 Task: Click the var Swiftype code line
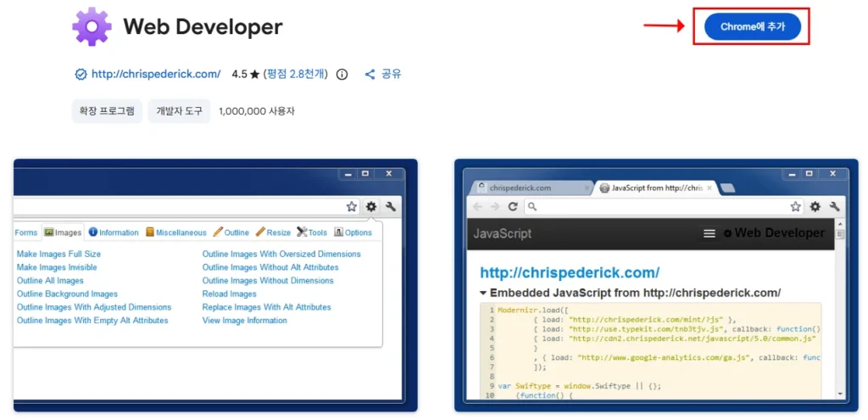tap(580, 386)
